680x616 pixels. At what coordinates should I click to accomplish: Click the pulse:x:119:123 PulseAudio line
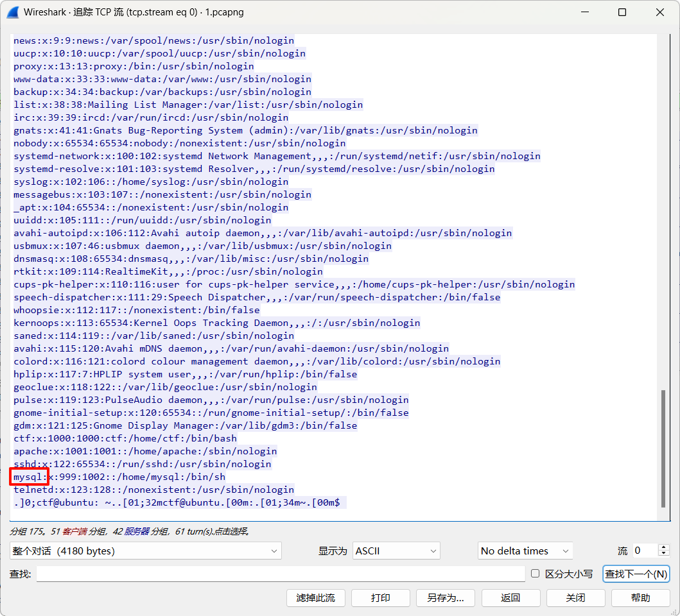(x=211, y=400)
